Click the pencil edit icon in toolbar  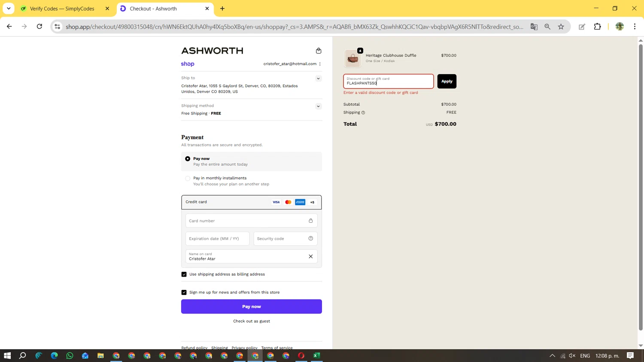point(582,27)
